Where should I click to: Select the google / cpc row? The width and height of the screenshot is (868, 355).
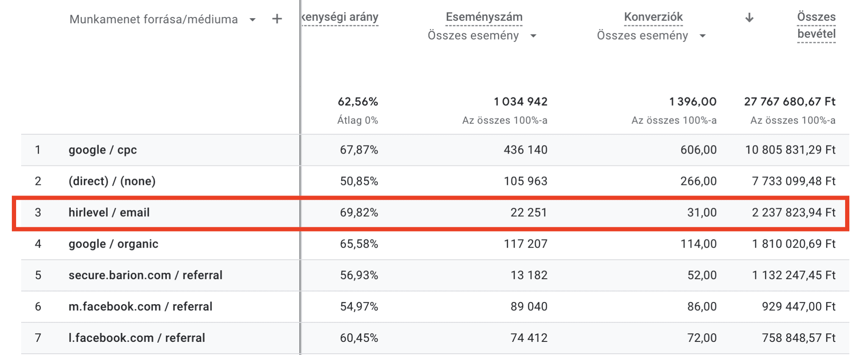click(x=102, y=149)
